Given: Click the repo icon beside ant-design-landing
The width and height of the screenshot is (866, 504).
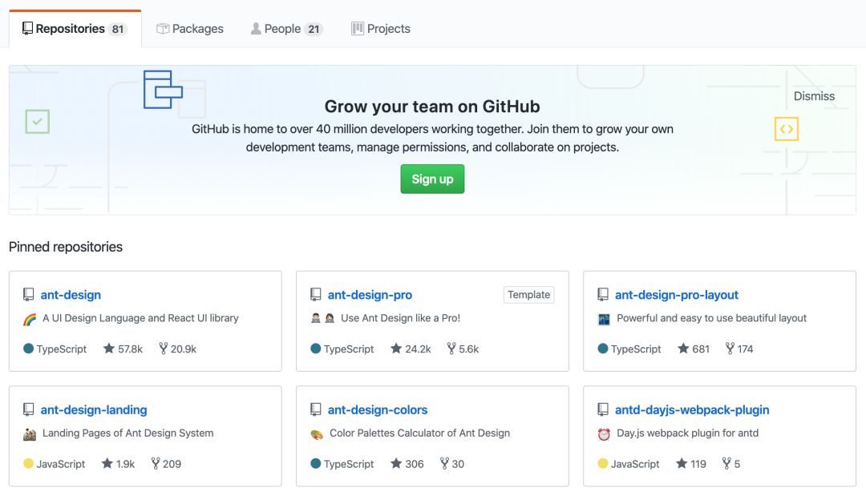Looking at the screenshot, I should [x=28, y=409].
